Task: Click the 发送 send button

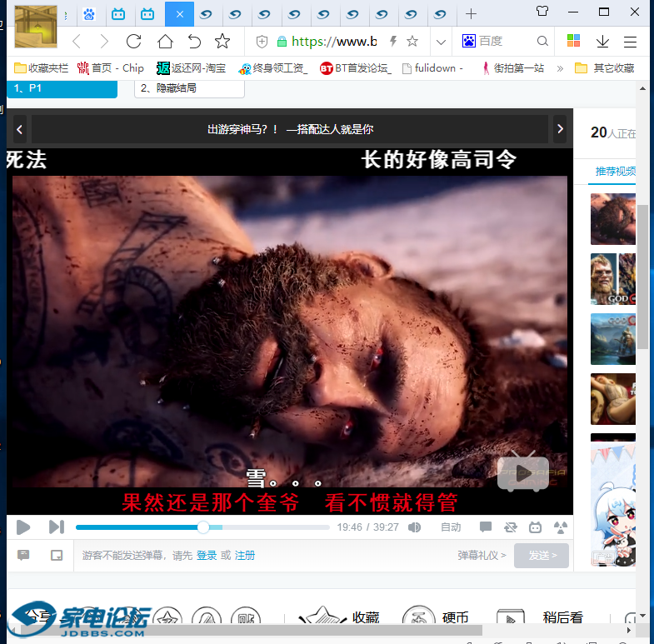Action: click(x=542, y=556)
